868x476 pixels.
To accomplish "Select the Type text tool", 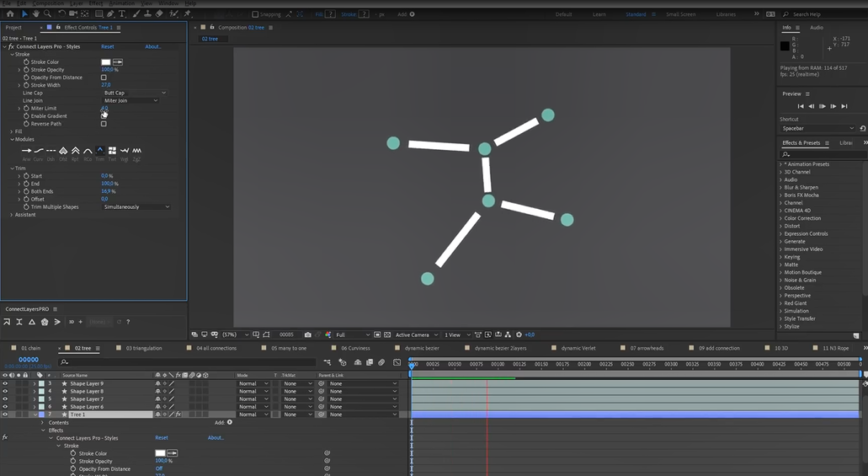I will point(122,13).
